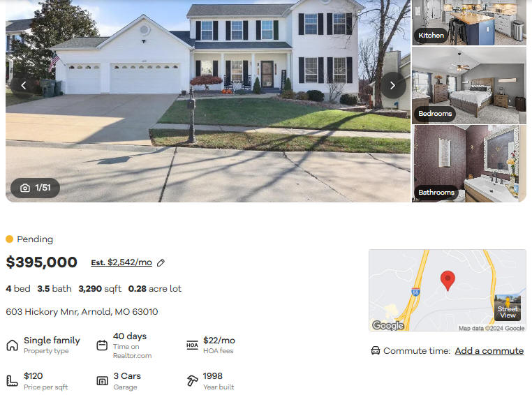Click Add a commute link
This screenshot has width=532, height=395.
coord(489,350)
